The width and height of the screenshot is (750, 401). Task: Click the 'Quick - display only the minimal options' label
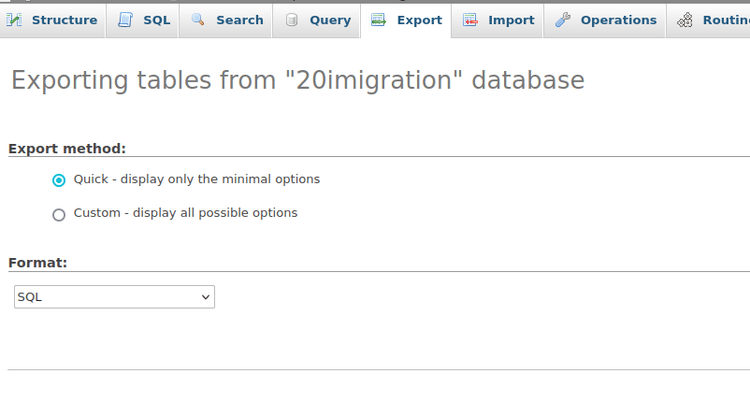click(x=197, y=179)
